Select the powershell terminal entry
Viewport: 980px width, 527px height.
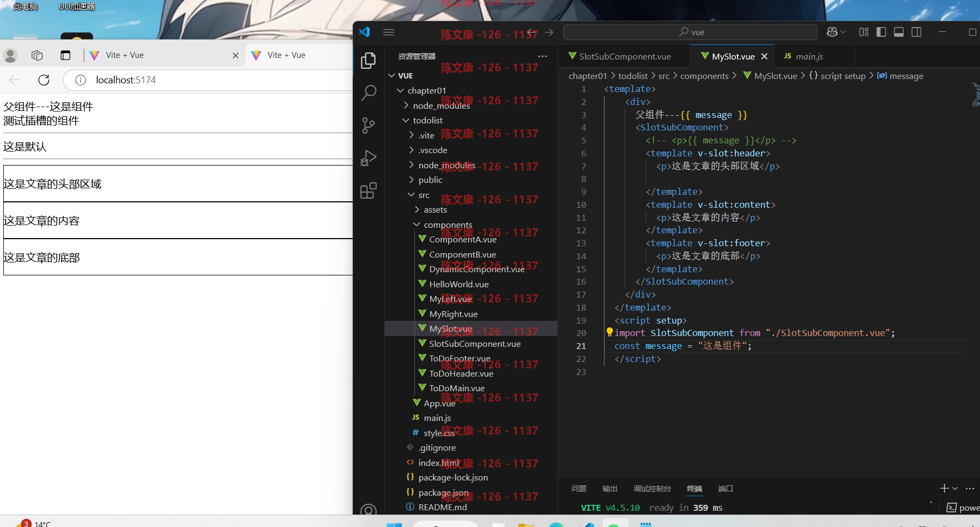point(963,508)
